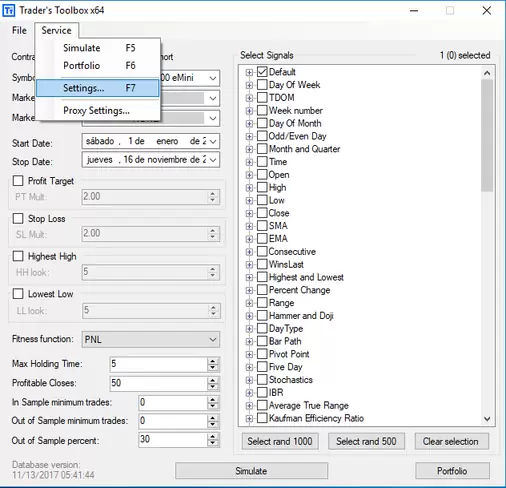Check the Pivot Point signal checkbox
This screenshot has height=488, width=506.
click(x=262, y=354)
